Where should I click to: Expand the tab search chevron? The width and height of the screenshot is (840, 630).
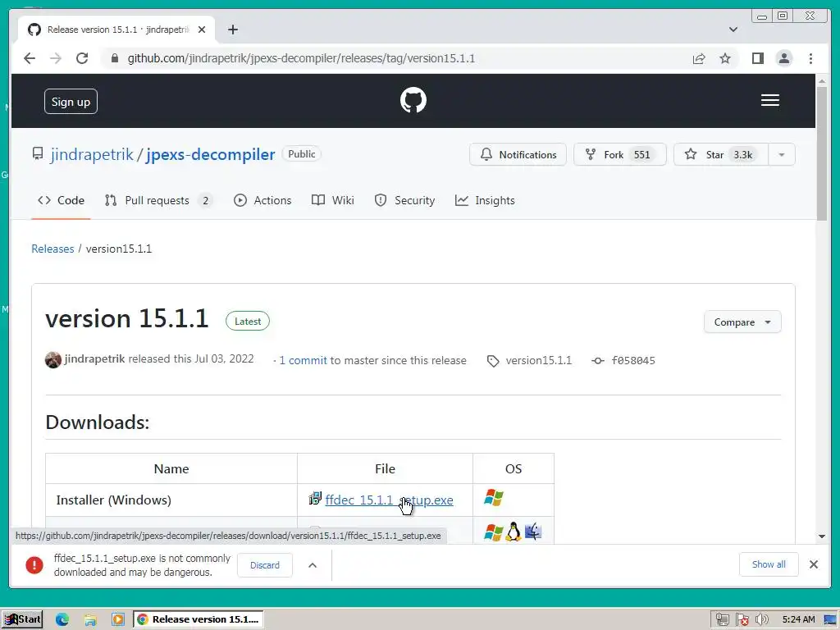click(x=733, y=30)
